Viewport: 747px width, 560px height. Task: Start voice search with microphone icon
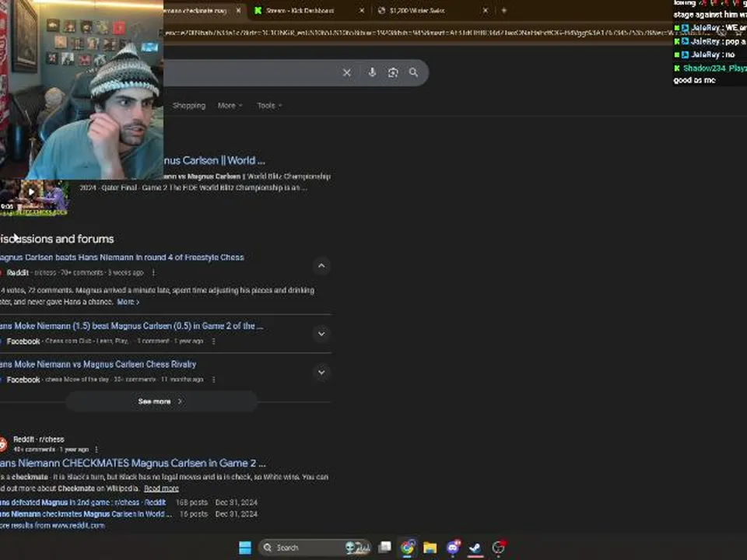[x=372, y=72]
